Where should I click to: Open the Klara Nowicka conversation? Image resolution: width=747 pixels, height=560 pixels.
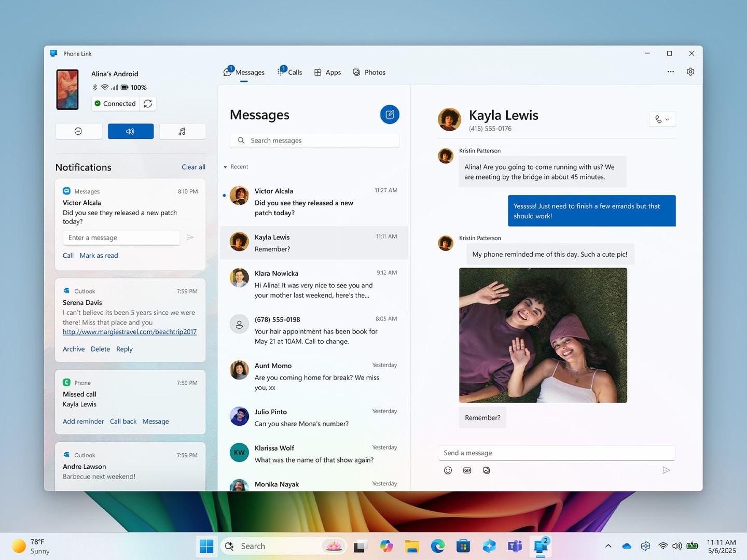[314, 284]
